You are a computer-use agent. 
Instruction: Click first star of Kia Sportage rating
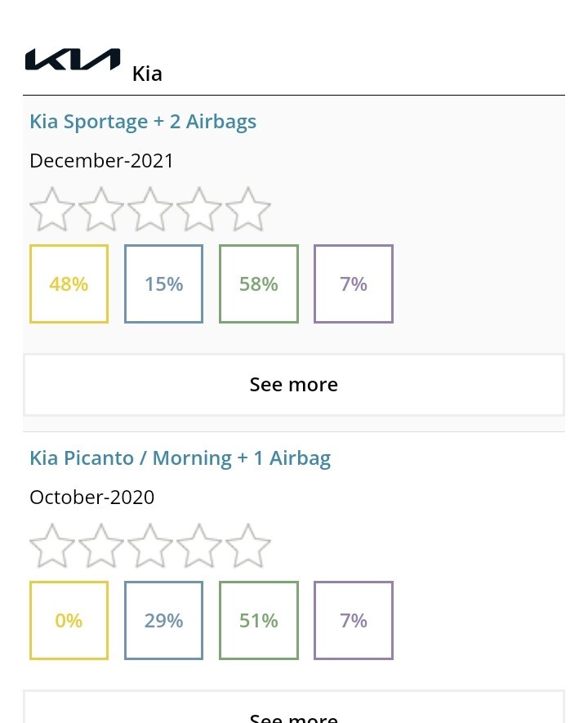click(52, 209)
